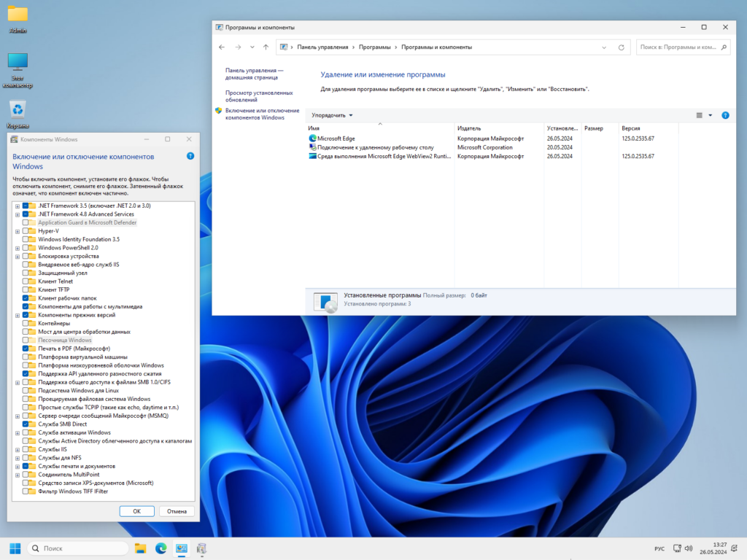Click the Control Panel icon in address bar
This screenshot has width=747, height=560.
coord(284,47)
